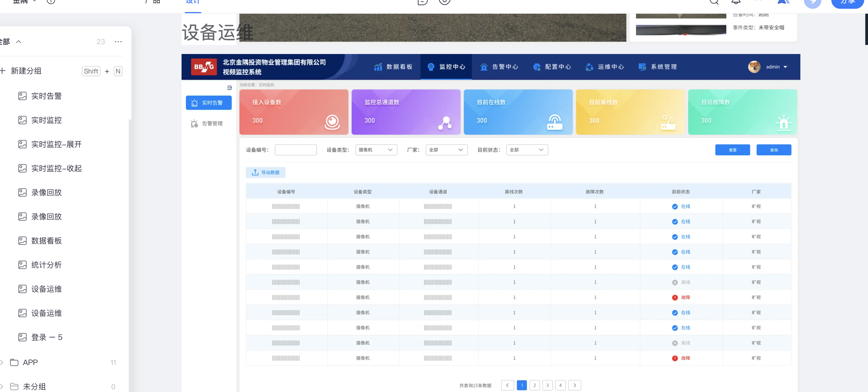Select 实时告警 in the mockup sidebar
The image size is (868, 392).
(209, 103)
